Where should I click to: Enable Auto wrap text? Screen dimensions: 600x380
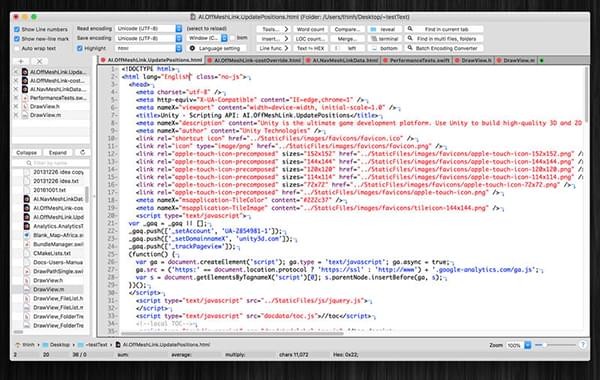16,49
